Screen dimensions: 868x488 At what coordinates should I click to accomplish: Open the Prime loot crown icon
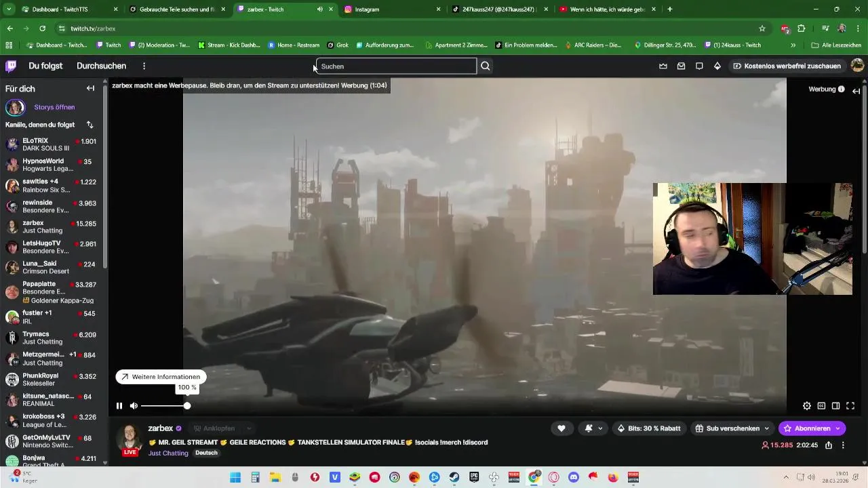(663, 66)
